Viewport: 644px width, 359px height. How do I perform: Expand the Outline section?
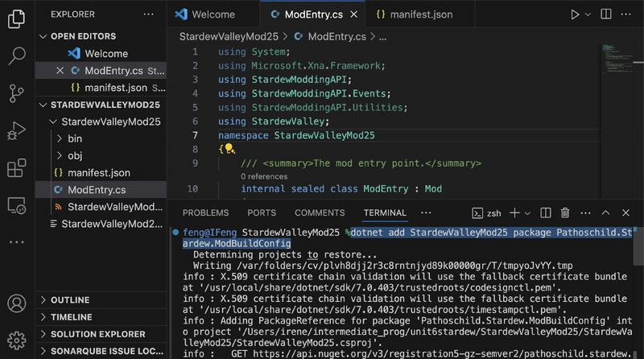pos(101,300)
